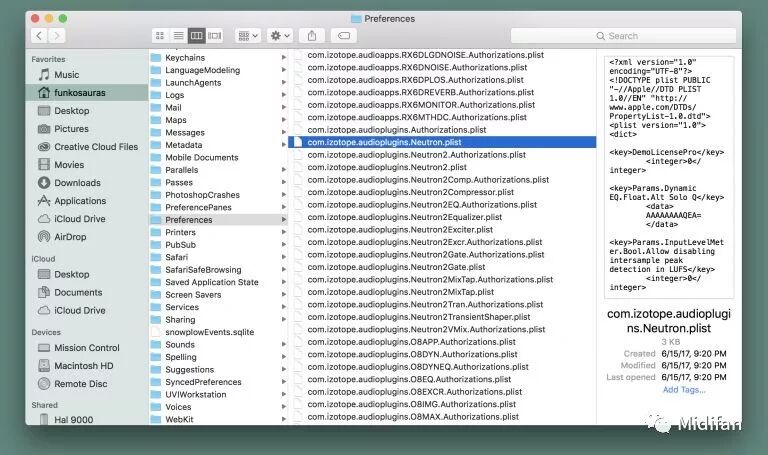Select the Mobile Documents folder

point(218,157)
